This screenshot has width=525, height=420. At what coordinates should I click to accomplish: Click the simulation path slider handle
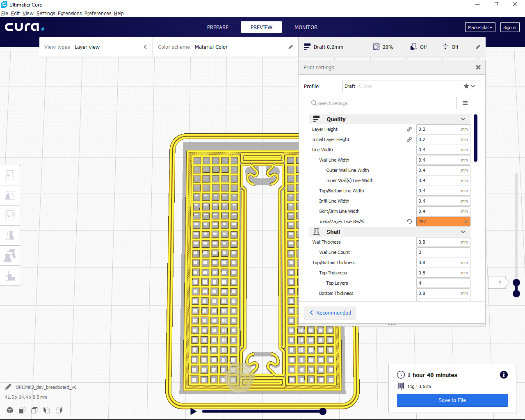pyautogui.click(x=323, y=411)
